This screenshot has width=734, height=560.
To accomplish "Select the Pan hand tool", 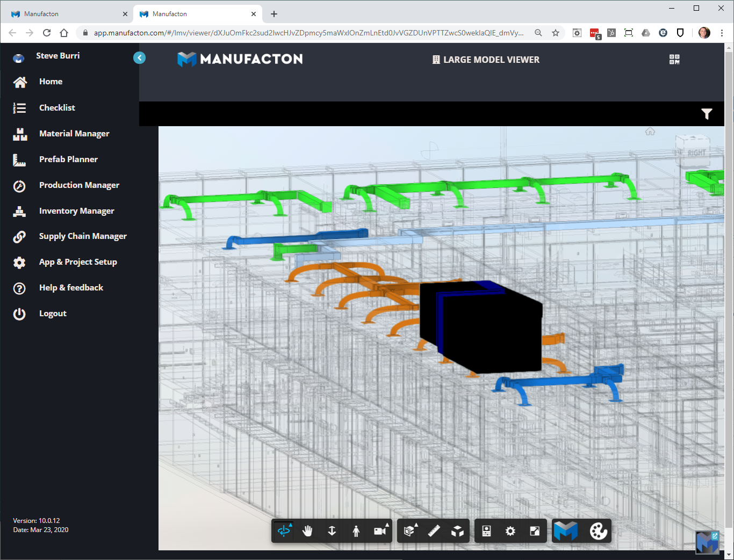I will [307, 531].
